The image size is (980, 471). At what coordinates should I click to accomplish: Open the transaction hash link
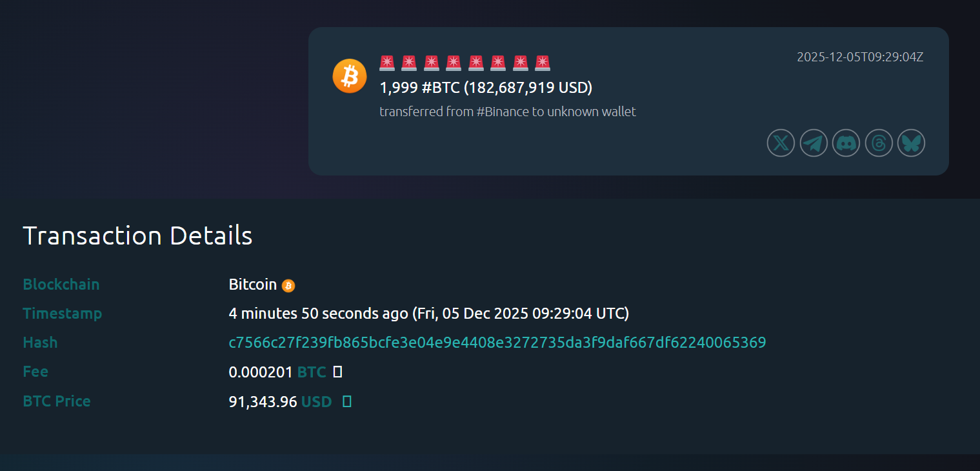[x=497, y=343]
